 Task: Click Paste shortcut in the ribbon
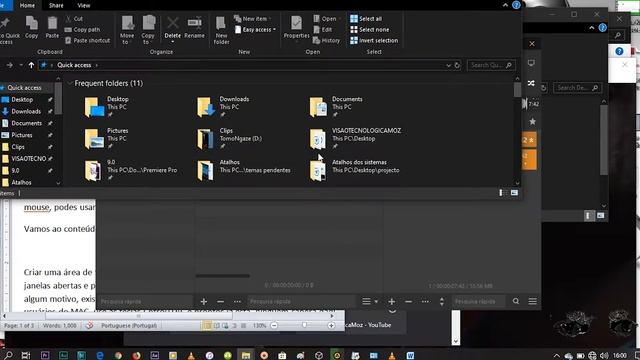(x=88, y=40)
